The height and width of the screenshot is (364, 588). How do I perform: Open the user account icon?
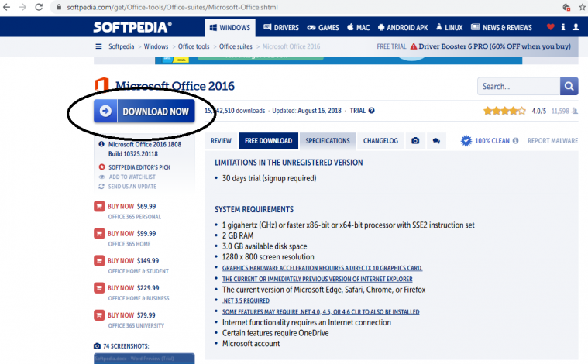[576, 27]
